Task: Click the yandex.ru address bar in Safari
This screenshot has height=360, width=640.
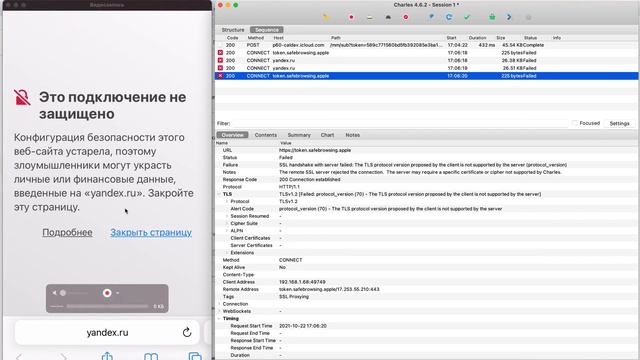Action: [107, 333]
